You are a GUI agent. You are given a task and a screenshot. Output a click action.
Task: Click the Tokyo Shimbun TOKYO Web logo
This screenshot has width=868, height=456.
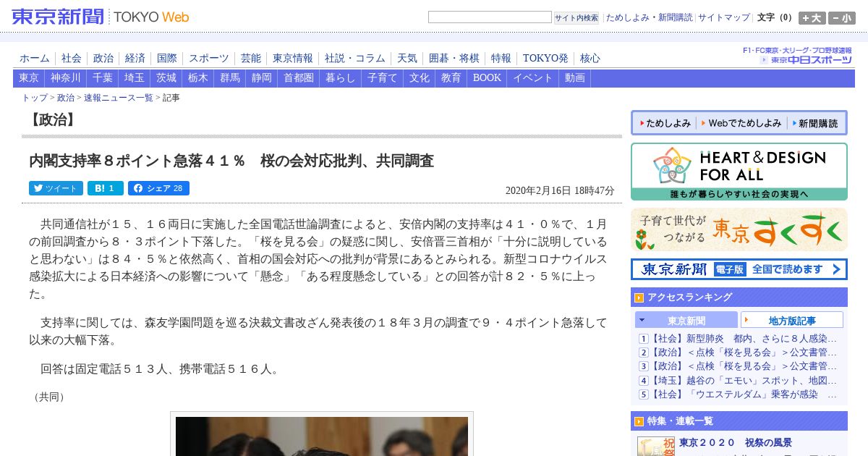[x=101, y=16]
